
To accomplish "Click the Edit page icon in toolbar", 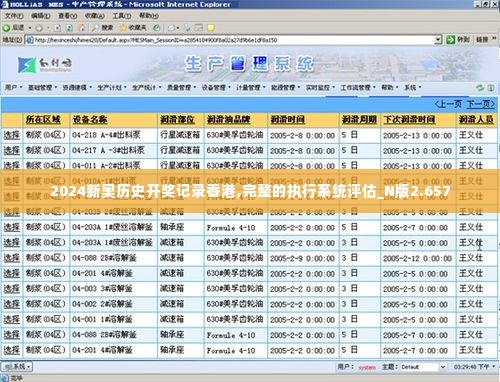I will coord(199,28).
